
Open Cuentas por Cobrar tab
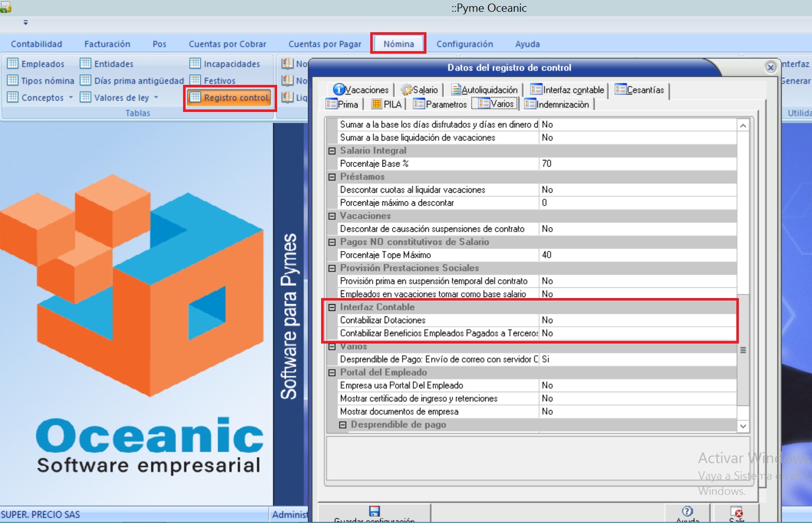[x=228, y=44]
